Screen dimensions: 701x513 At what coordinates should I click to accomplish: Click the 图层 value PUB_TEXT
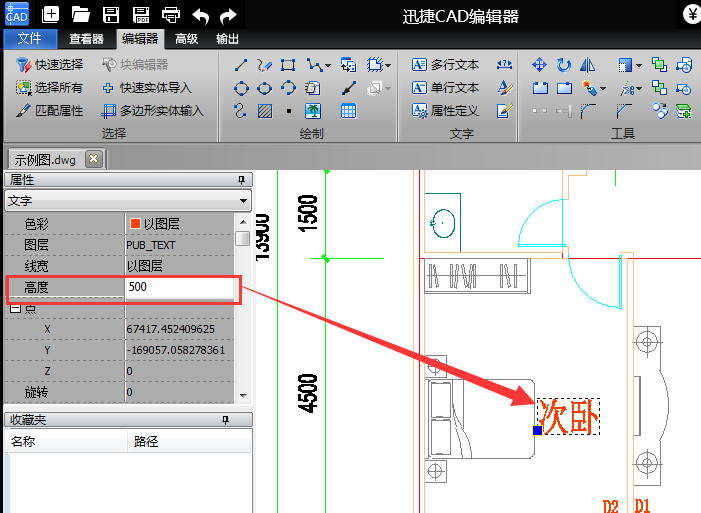(151, 245)
